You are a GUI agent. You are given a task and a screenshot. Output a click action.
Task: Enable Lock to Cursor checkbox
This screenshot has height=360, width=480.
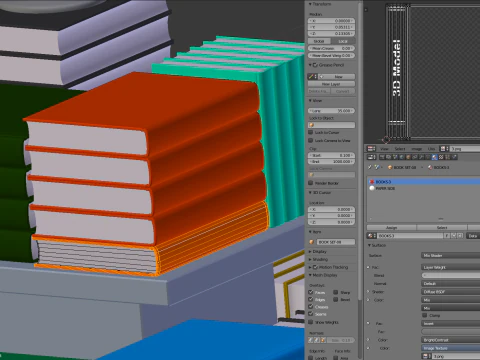pyautogui.click(x=311, y=132)
